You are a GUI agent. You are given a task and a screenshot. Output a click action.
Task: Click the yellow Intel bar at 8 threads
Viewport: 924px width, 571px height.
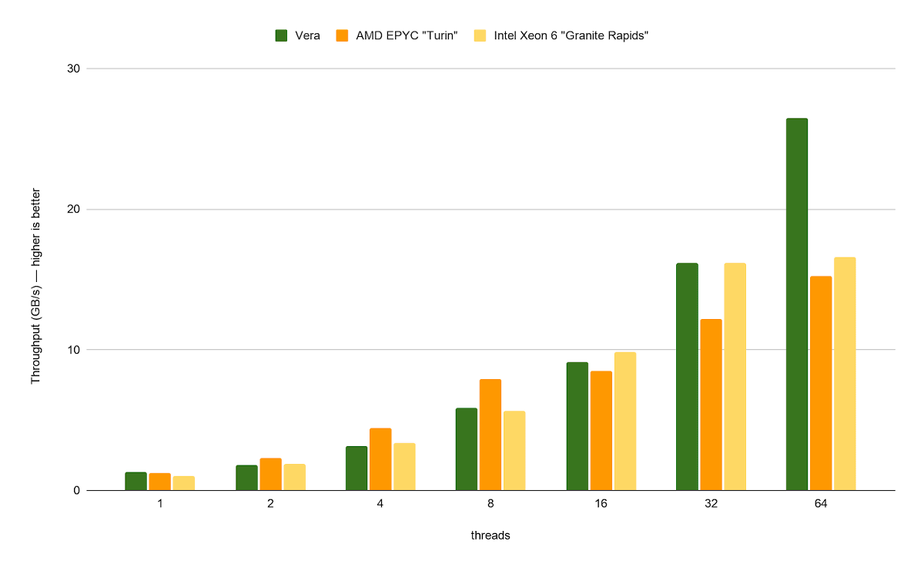click(x=514, y=451)
